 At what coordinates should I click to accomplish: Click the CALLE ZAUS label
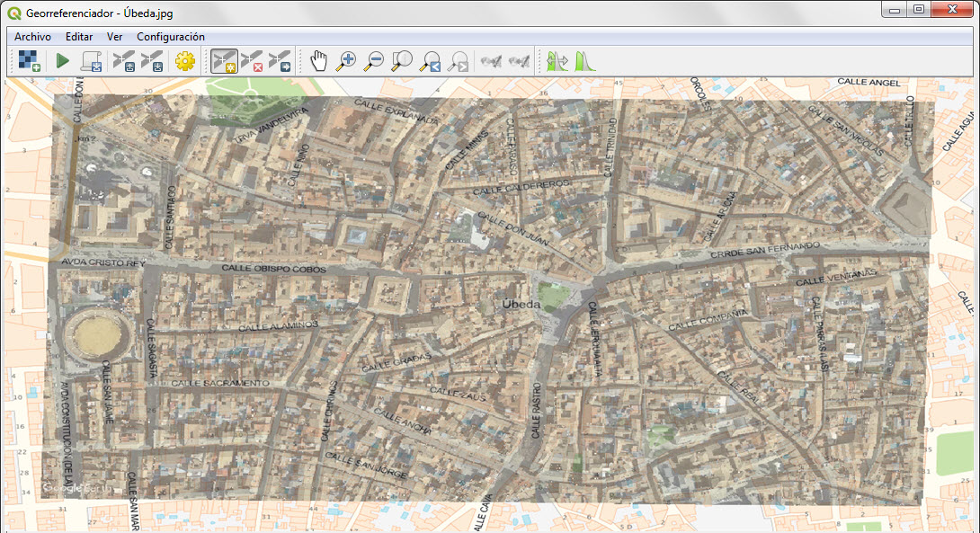458,393
